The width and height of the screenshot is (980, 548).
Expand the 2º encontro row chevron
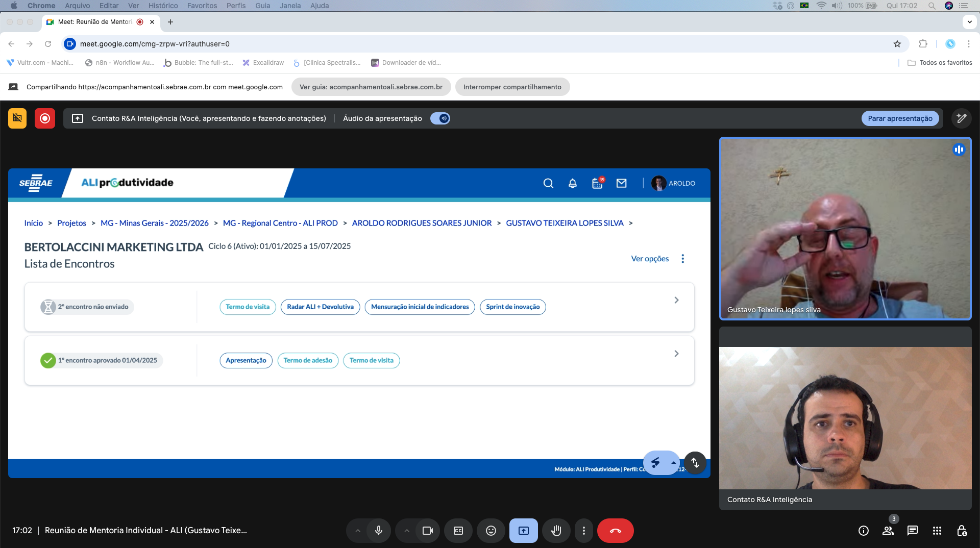676,300
